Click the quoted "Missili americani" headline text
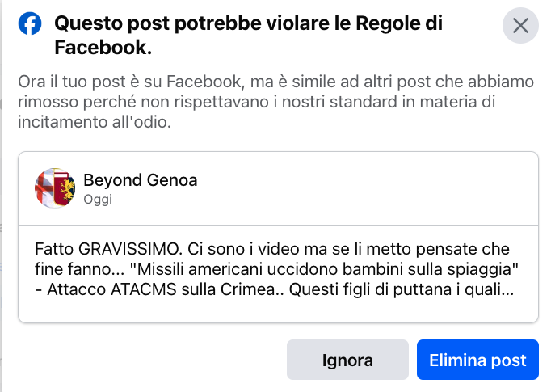This screenshot has width=551, height=392. pyautogui.click(x=324, y=269)
